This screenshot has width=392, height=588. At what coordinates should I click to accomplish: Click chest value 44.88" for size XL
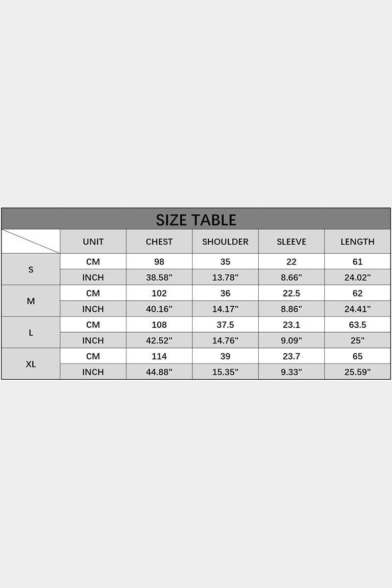[159, 371]
